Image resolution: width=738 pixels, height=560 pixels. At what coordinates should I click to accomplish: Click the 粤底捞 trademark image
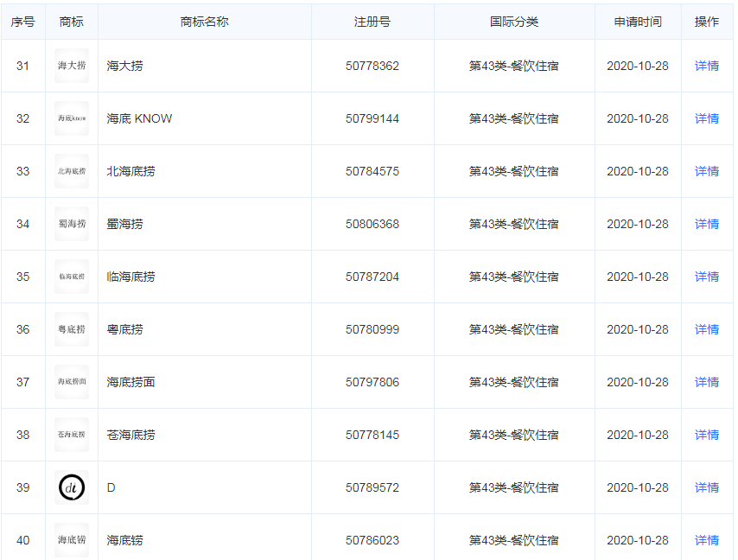click(x=72, y=328)
